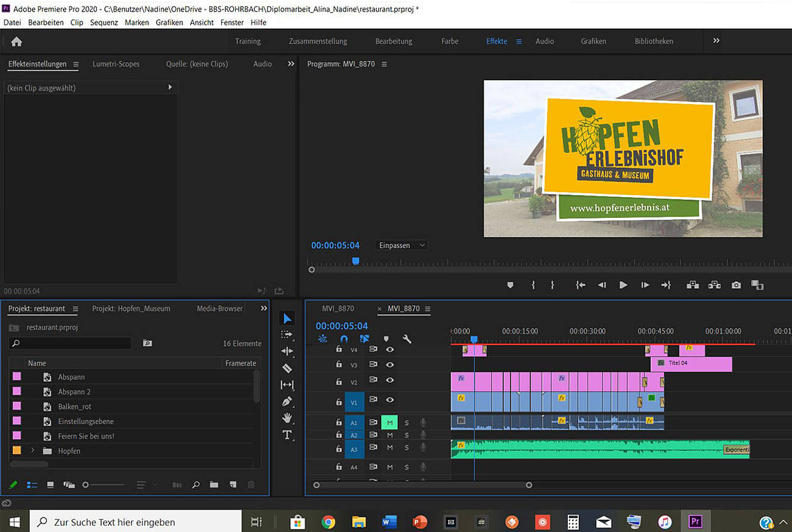Click the search-bin icon next to search field
The height and width of the screenshot is (532, 792).
click(147, 343)
